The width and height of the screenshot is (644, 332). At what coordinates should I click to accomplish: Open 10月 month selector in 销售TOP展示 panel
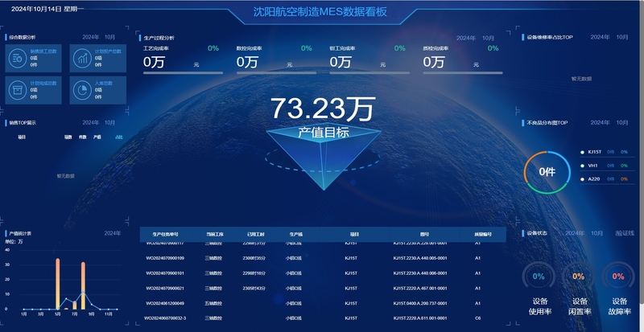tap(110, 123)
